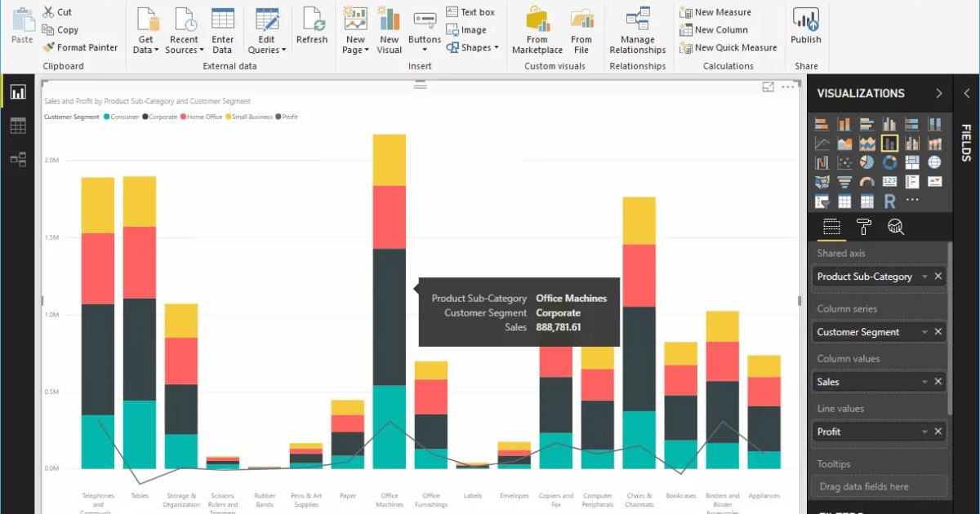This screenshot has height=514, width=980.
Task: Select the Treemap visualization icon
Action: [911, 162]
